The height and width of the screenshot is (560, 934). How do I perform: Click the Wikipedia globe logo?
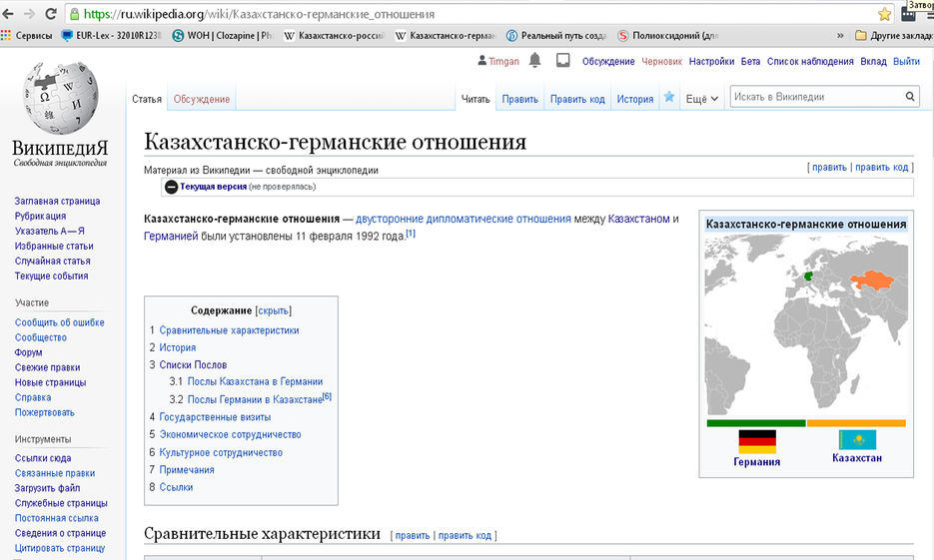coord(60,106)
